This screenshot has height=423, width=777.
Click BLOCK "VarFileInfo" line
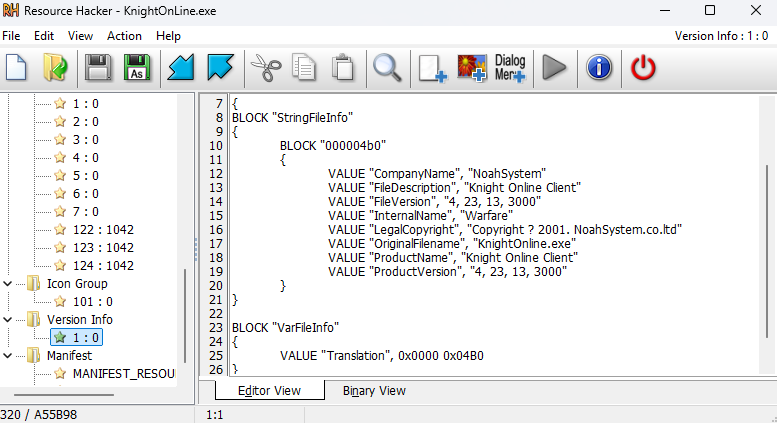[285, 328]
